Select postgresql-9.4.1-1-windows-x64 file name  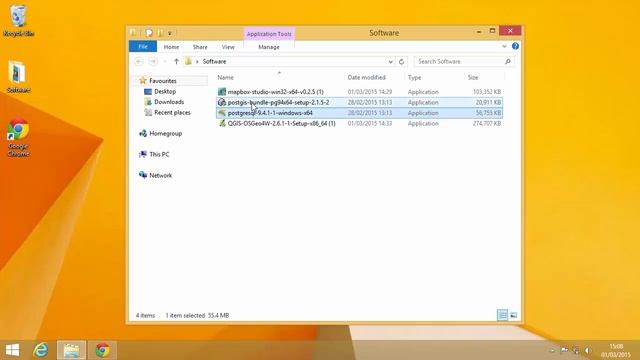[x=270, y=113]
